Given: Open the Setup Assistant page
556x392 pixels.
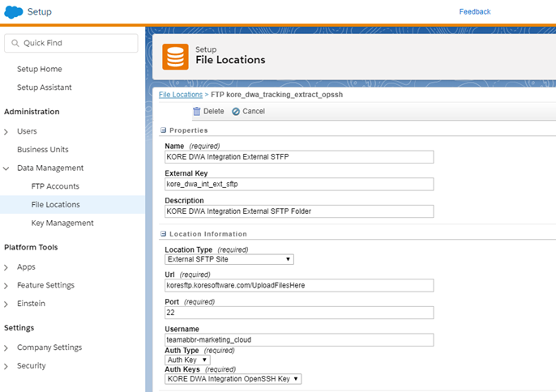Looking at the screenshot, I should click(x=44, y=87).
